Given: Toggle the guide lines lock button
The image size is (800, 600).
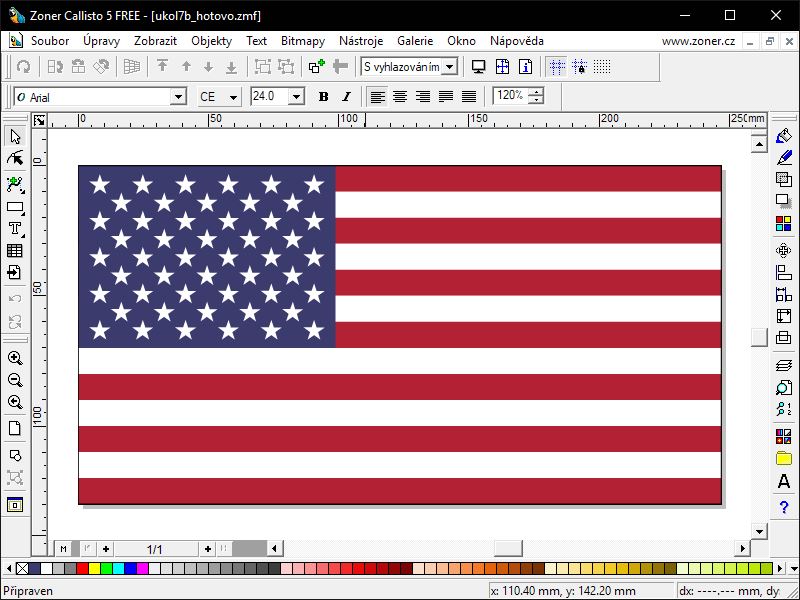Looking at the screenshot, I should coord(579,67).
